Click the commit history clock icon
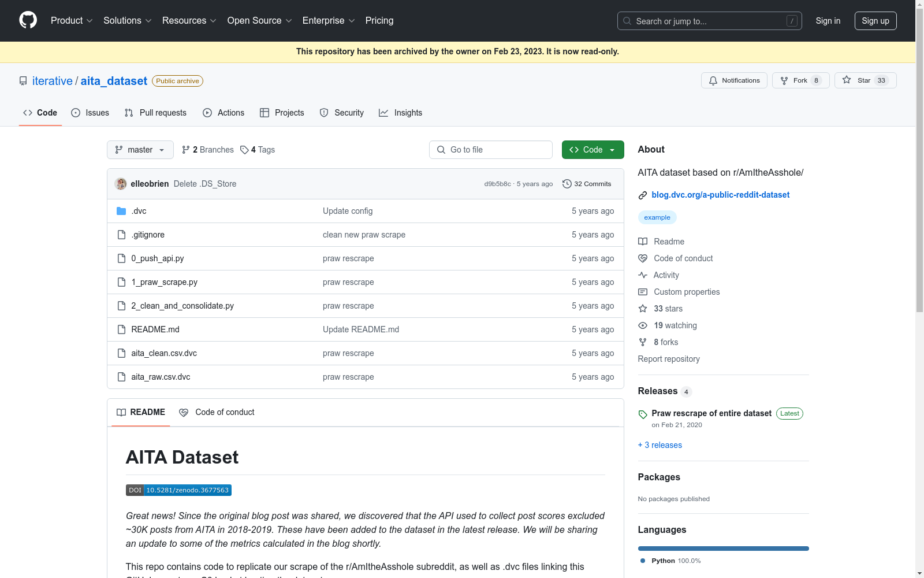 pyautogui.click(x=567, y=184)
